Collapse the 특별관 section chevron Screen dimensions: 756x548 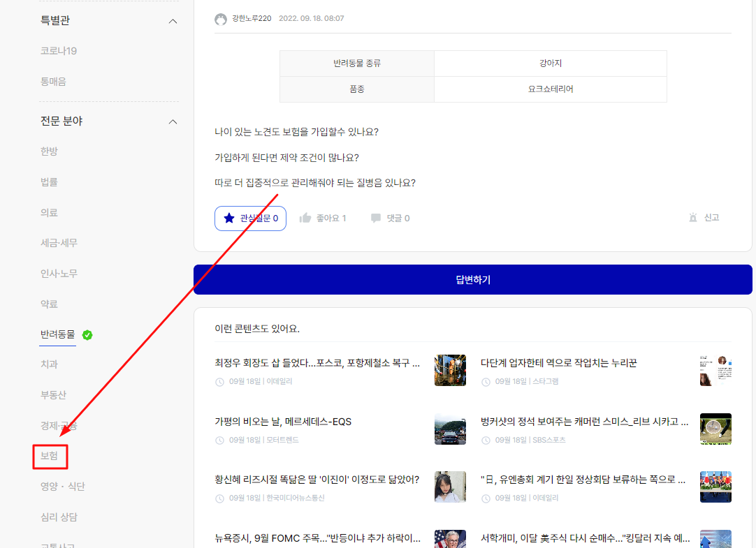173,21
